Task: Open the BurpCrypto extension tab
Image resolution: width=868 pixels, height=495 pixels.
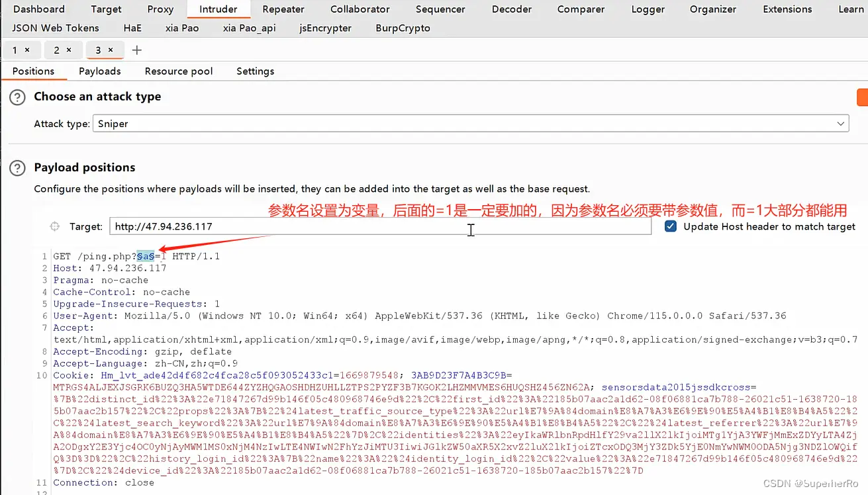Action: pyautogui.click(x=403, y=28)
